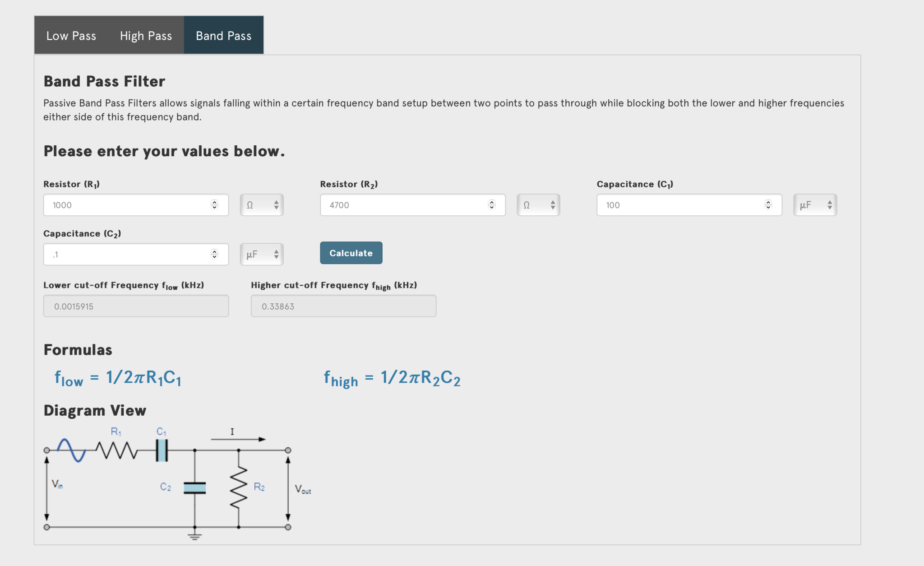Viewport: 924px width, 566px height.
Task: Click the f-low formula image
Action: pos(118,378)
